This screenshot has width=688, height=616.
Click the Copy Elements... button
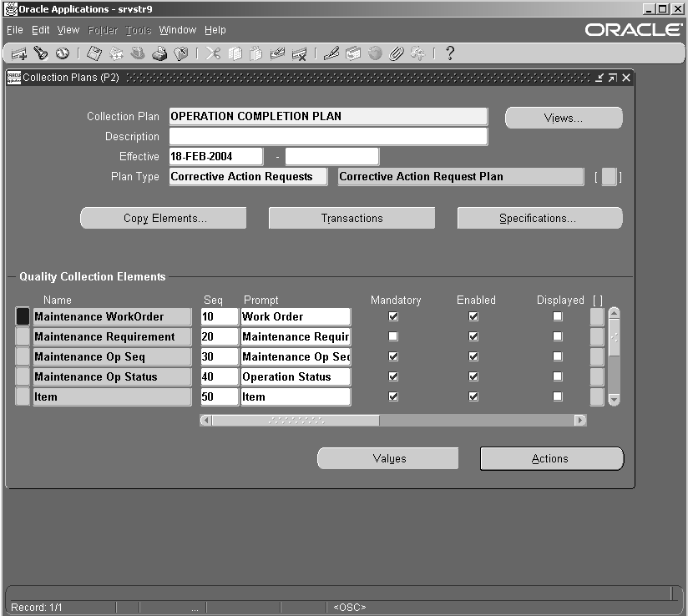pos(163,218)
